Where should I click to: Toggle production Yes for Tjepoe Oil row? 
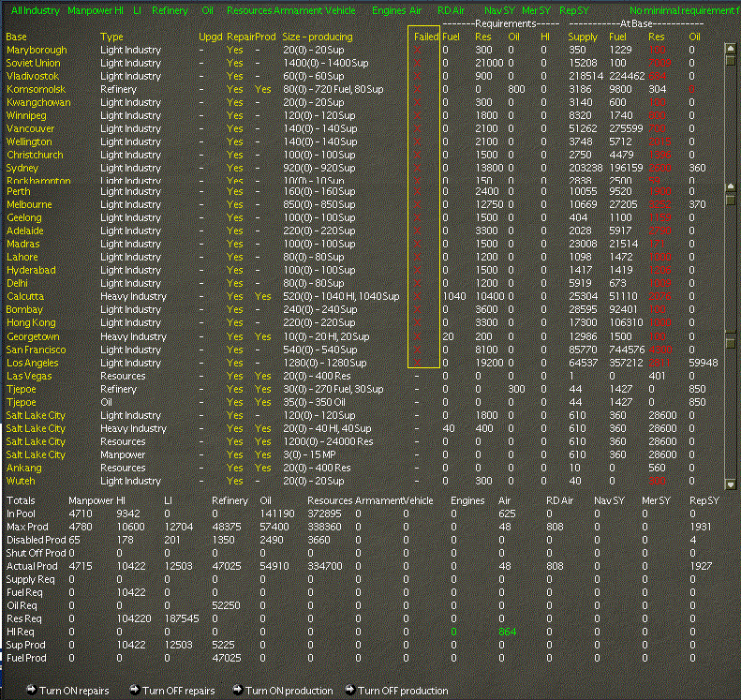click(262, 402)
